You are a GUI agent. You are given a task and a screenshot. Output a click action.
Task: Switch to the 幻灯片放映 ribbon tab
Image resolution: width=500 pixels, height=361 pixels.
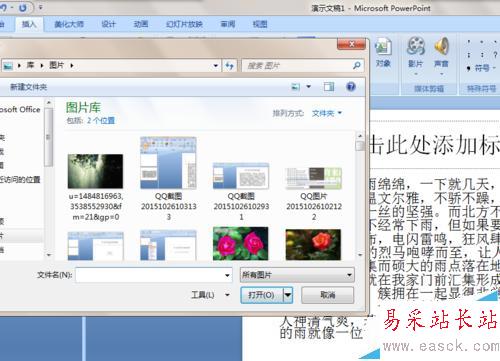coord(184,24)
